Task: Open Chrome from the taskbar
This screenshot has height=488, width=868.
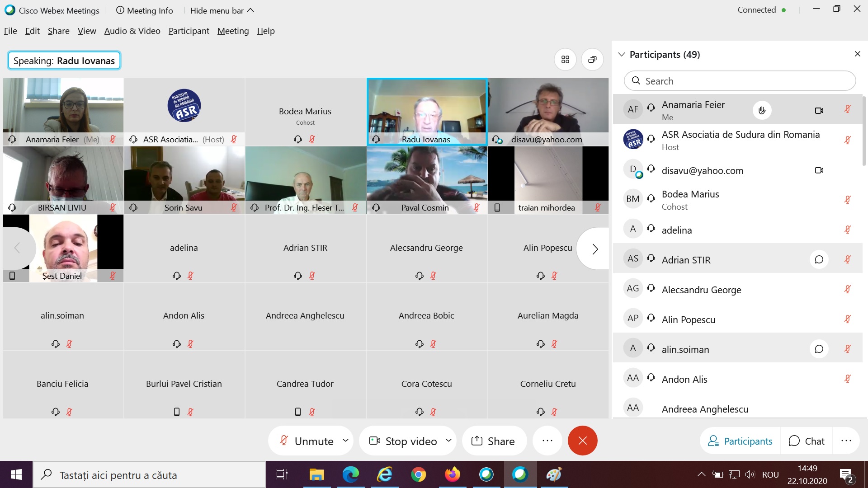Action: point(418,475)
